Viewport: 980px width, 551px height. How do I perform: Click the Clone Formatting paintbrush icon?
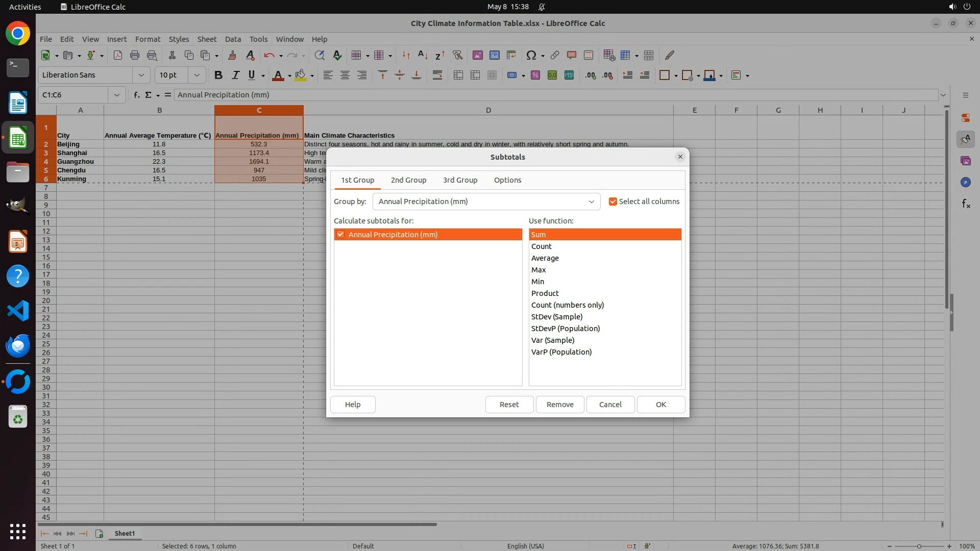(232, 55)
